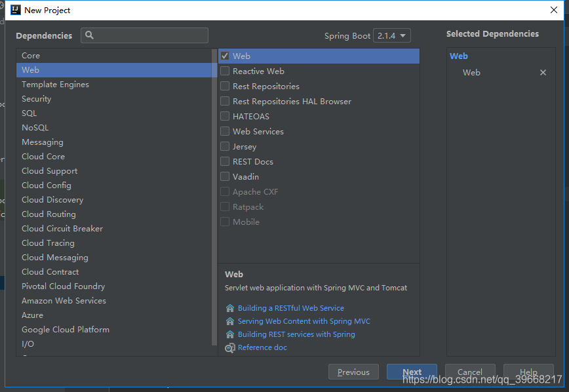569x392 pixels.
Task: Select the Cloud Config category
Action: point(114,186)
